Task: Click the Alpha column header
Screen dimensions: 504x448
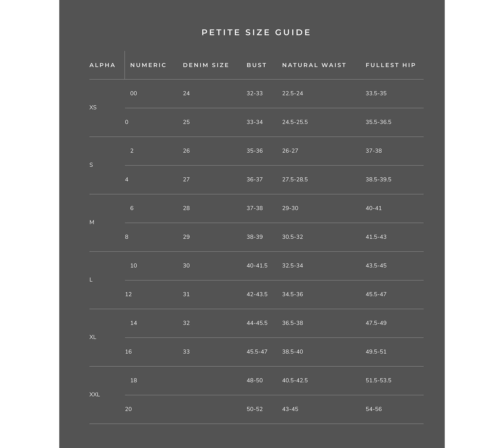Action: pyautogui.click(x=102, y=65)
